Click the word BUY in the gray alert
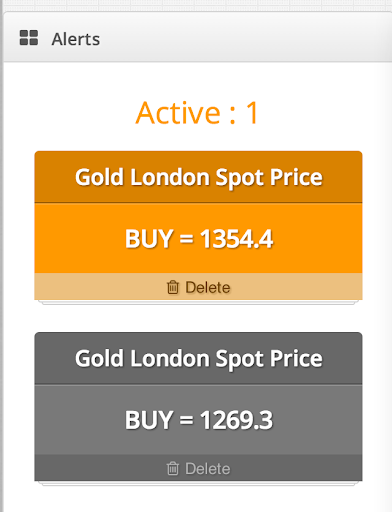This screenshot has width=392, height=512. (149, 420)
